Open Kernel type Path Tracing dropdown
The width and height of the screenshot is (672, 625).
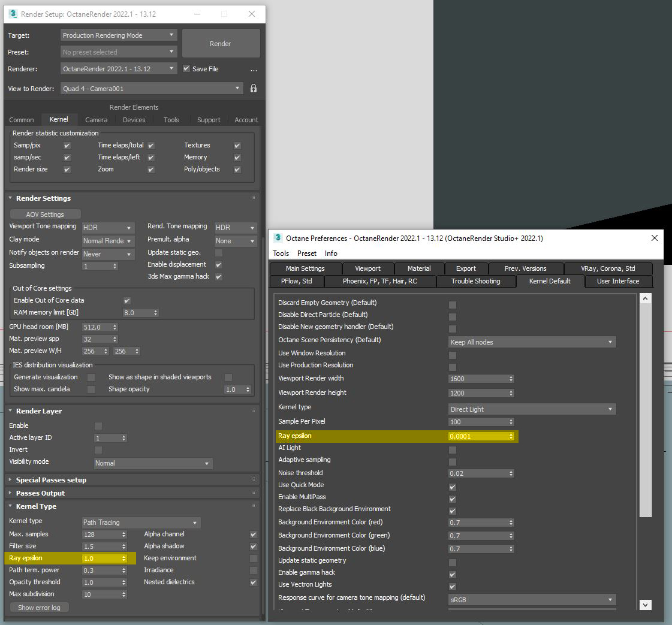point(141,522)
